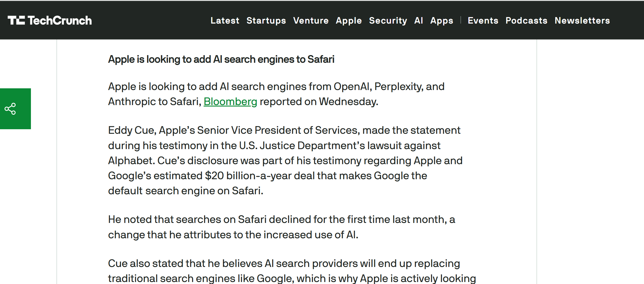Image resolution: width=644 pixels, height=284 pixels.
Task: Select Venture in the navigation bar
Action: pos(311,20)
